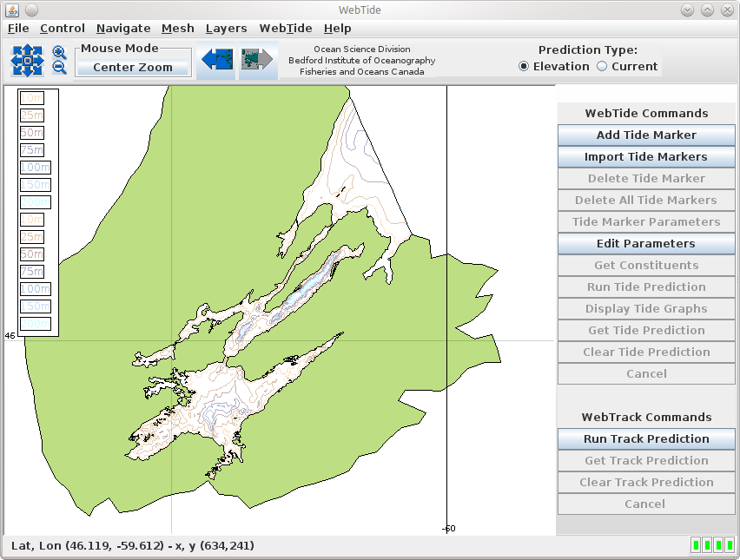The image size is (740, 560).
Task: Expand the Mesh menu
Action: pos(178,29)
